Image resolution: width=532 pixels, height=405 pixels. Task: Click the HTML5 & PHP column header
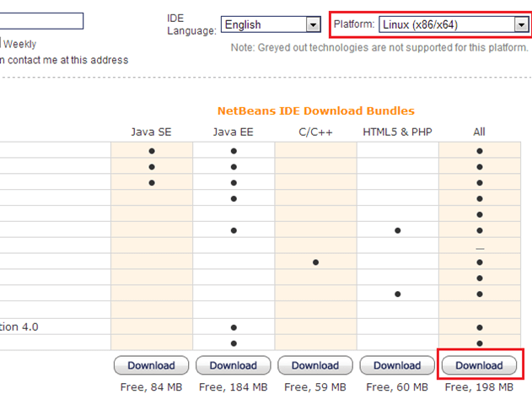[397, 132]
